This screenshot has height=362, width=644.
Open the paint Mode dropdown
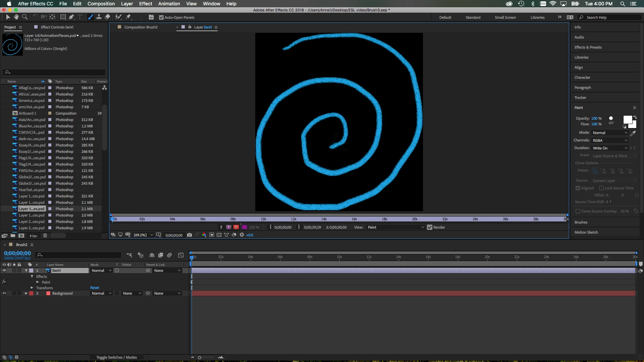point(609,133)
